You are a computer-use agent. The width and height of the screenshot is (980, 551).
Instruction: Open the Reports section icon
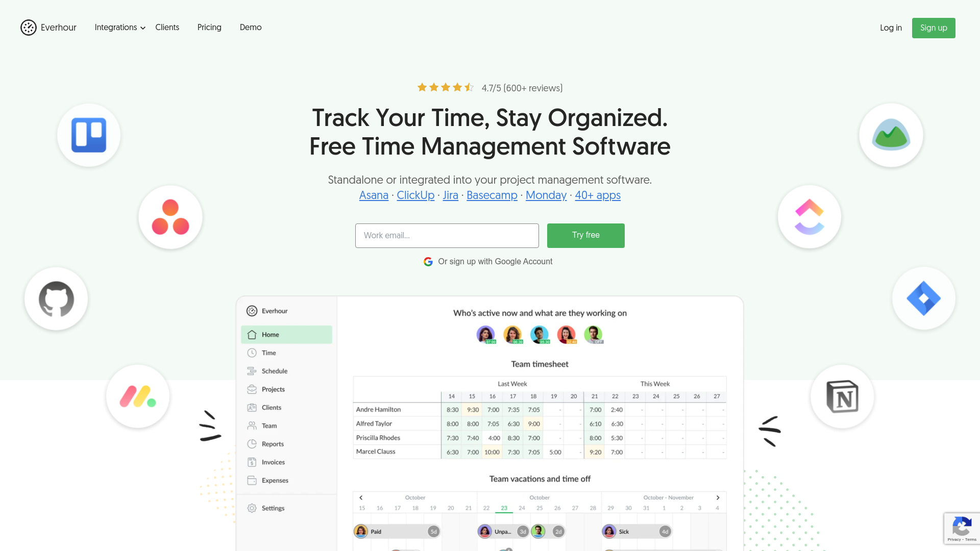coord(252,443)
